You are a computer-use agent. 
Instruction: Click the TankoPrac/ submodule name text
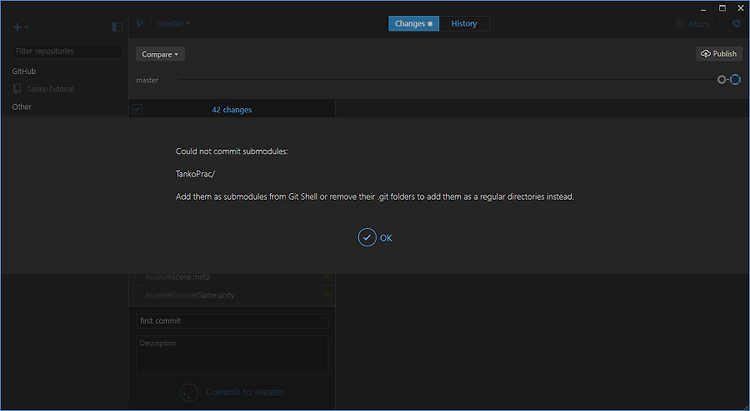[195, 174]
